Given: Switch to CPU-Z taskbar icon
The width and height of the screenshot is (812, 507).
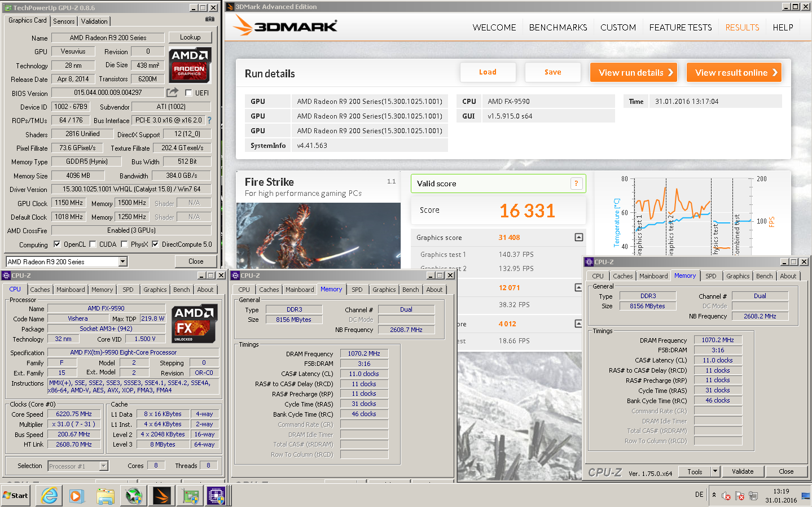Looking at the screenshot, I should [217, 496].
